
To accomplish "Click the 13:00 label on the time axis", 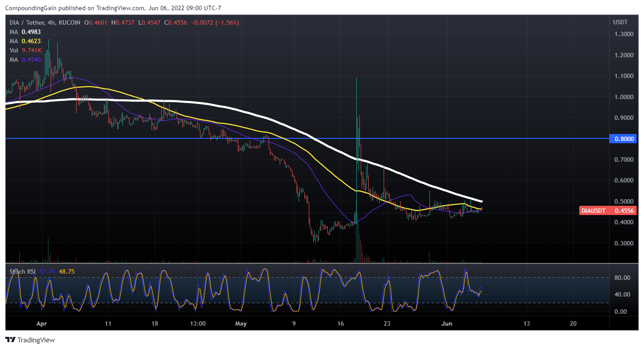I will pyautogui.click(x=198, y=323).
